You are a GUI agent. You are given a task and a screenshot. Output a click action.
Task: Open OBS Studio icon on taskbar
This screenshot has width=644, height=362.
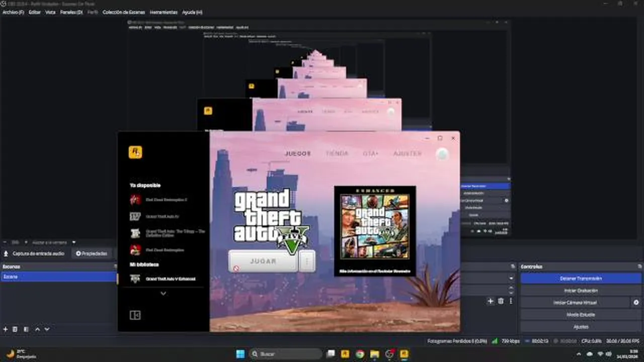pyautogui.click(x=389, y=354)
